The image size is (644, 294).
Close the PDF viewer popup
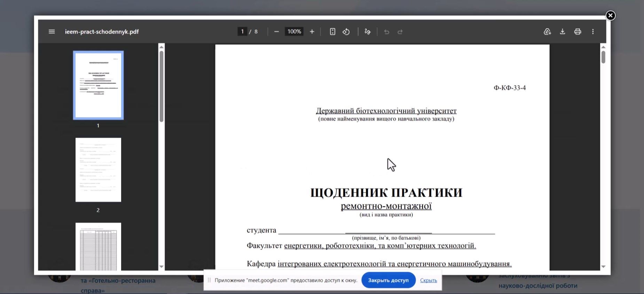610,16
